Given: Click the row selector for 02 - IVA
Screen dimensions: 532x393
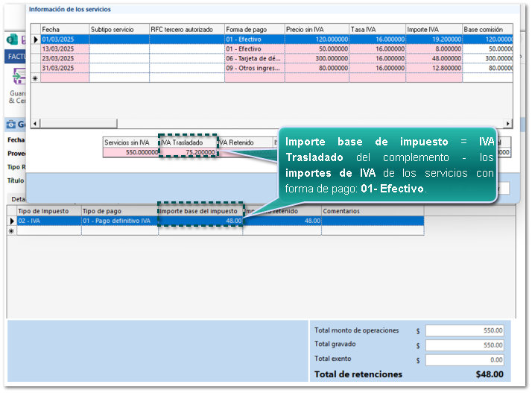Looking at the screenshot, I should [11, 221].
